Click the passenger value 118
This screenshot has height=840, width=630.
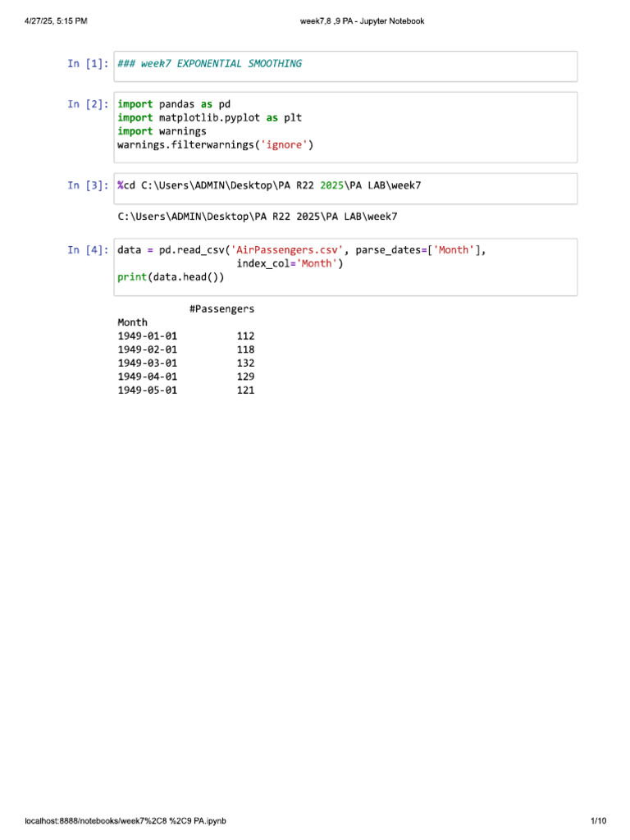[x=245, y=349]
